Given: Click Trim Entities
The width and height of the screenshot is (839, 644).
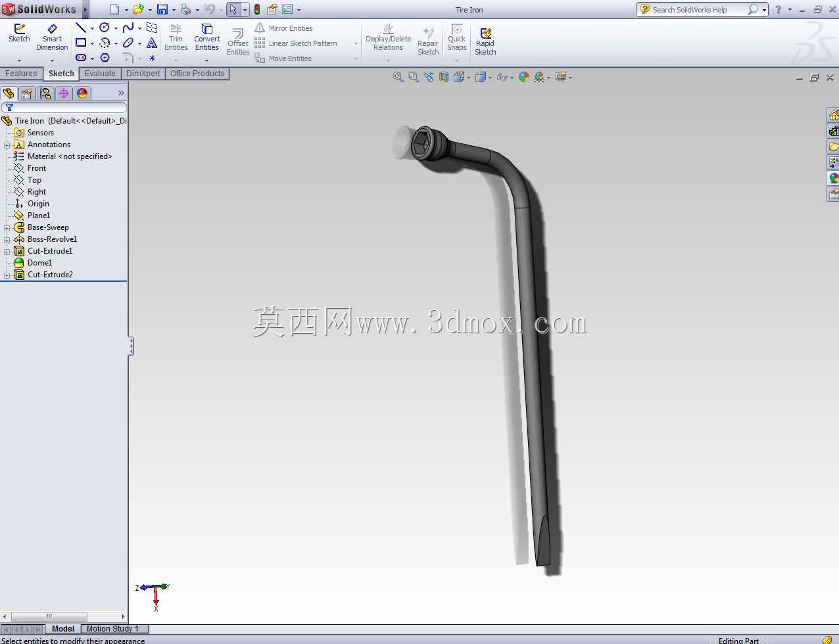Looking at the screenshot, I should click(176, 37).
